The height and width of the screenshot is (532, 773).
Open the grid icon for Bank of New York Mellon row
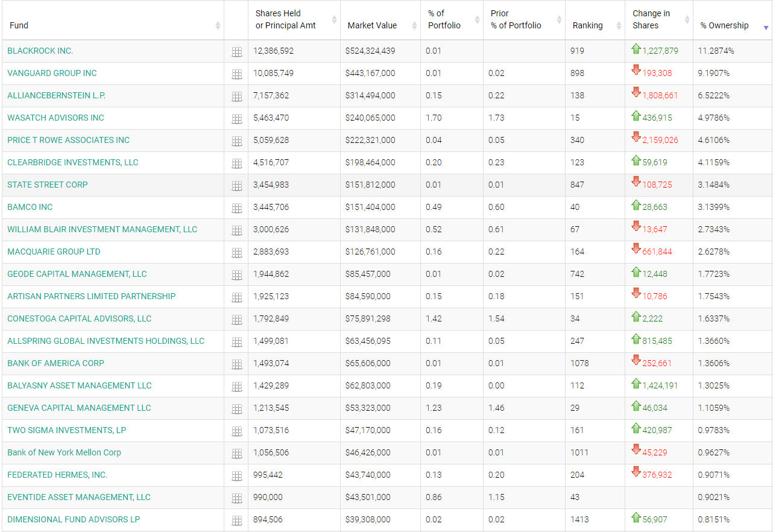tap(236, 454)
